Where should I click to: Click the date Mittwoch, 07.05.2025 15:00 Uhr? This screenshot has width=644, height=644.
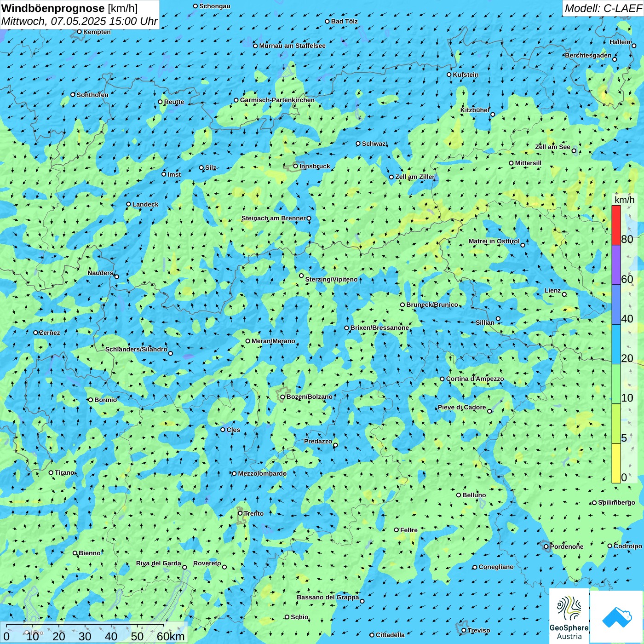[x=79, y=21]
